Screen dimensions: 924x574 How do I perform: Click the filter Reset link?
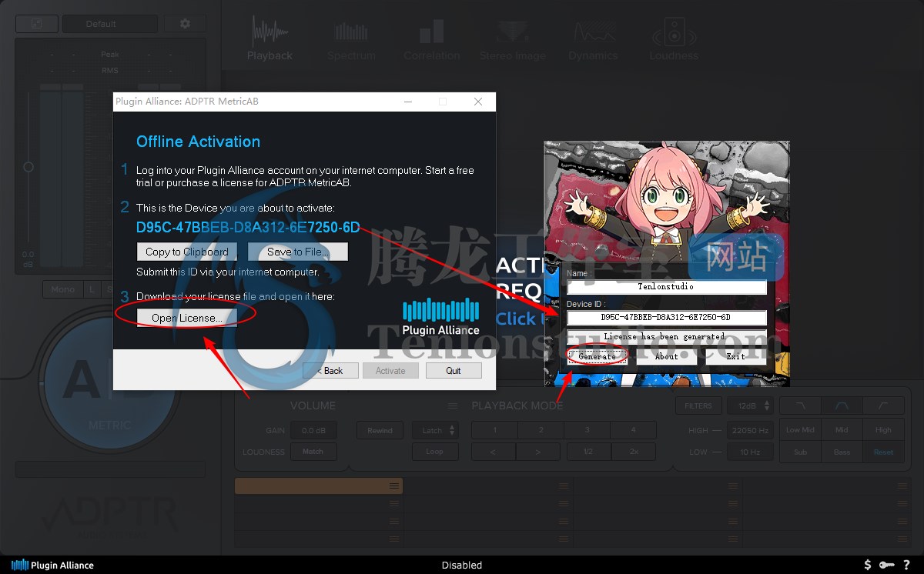click(x=884, y=452)
